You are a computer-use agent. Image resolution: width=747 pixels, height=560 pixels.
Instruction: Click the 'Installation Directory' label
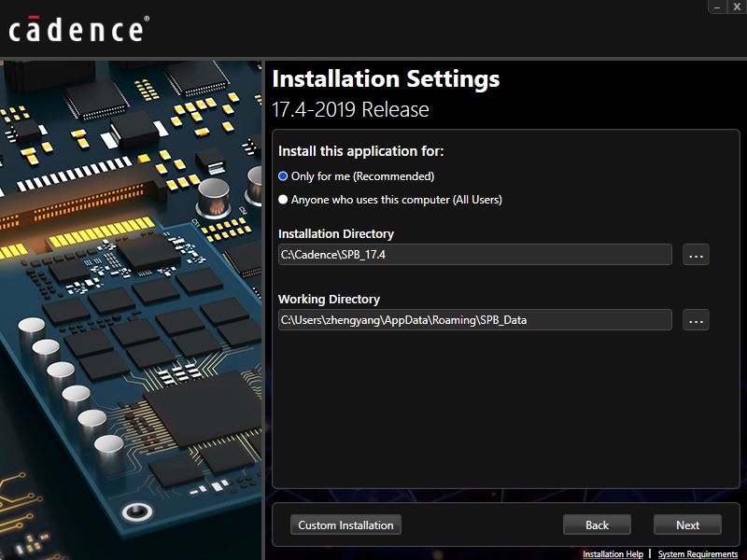click(x=336, y=234)
